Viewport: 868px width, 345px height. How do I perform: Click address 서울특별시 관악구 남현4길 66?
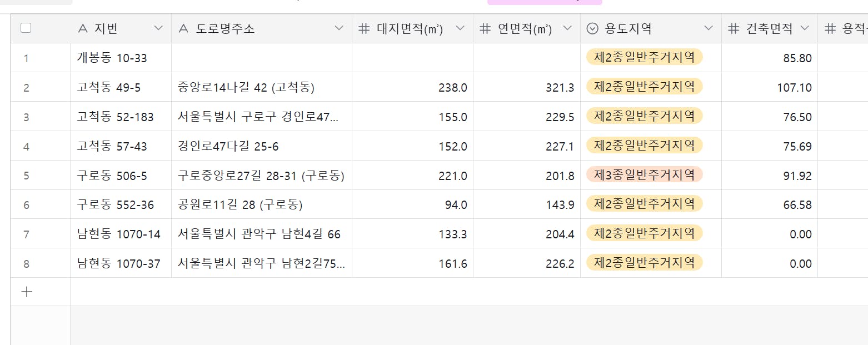click(x=259, y=234)
